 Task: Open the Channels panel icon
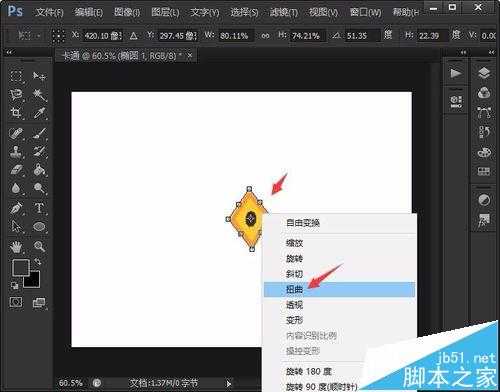click(484, 93)
